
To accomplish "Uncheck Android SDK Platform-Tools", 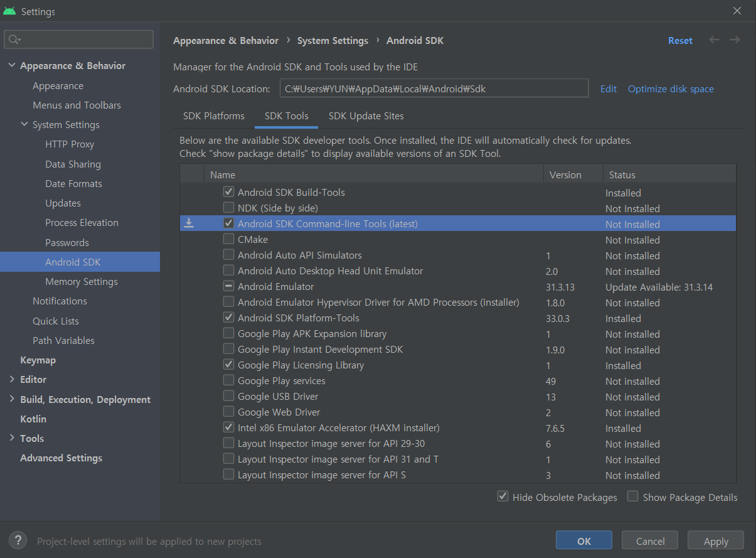I will (x=229, y=318).
